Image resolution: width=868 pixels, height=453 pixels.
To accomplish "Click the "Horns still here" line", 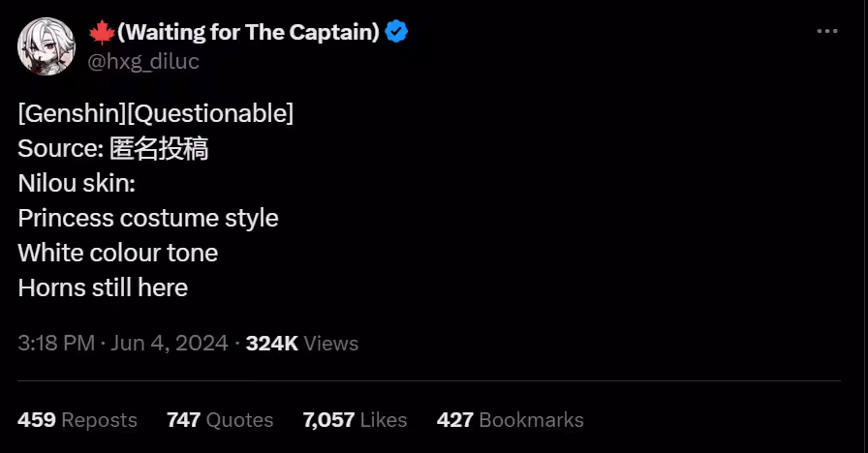I will coord(103,287).
